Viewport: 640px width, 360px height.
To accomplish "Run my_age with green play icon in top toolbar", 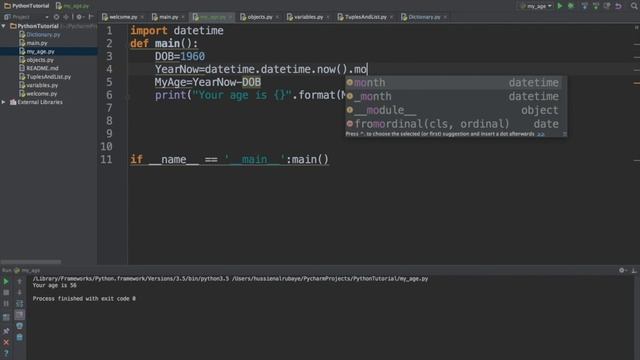I will click(560, 6).
